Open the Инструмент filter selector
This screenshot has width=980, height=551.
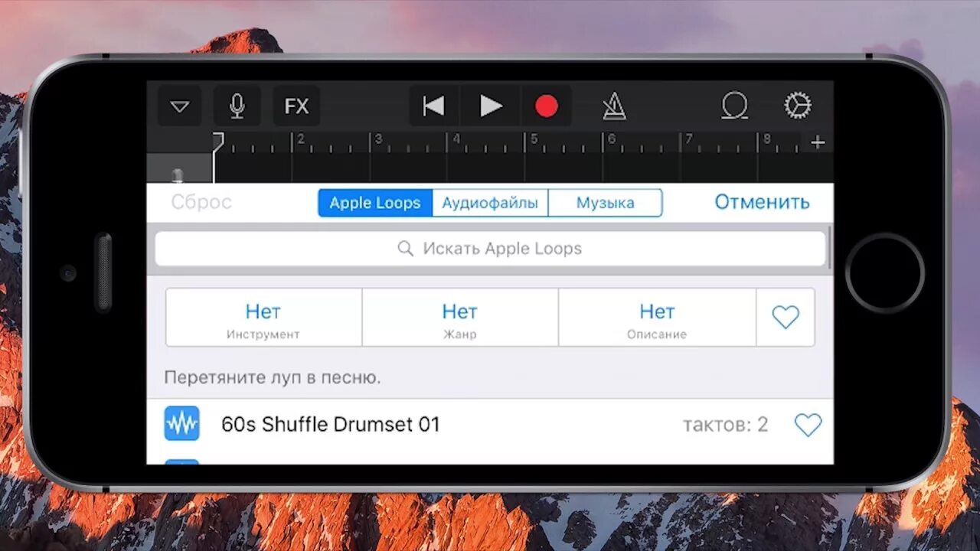(263, 318)
